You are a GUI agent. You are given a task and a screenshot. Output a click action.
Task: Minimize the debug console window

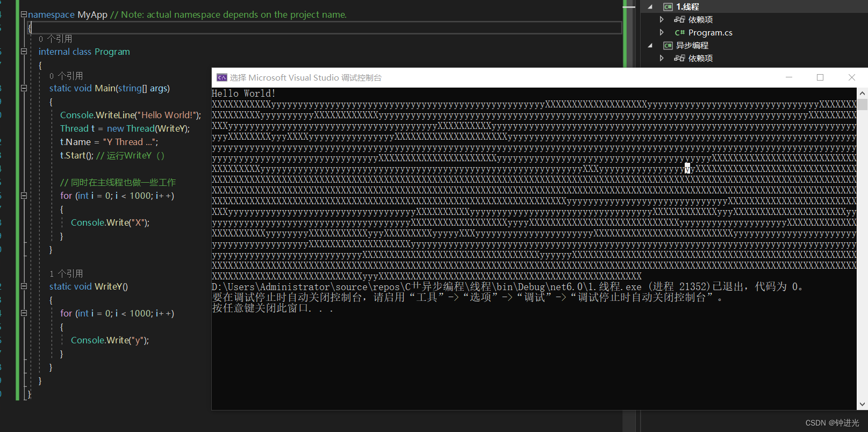point(789,77)
